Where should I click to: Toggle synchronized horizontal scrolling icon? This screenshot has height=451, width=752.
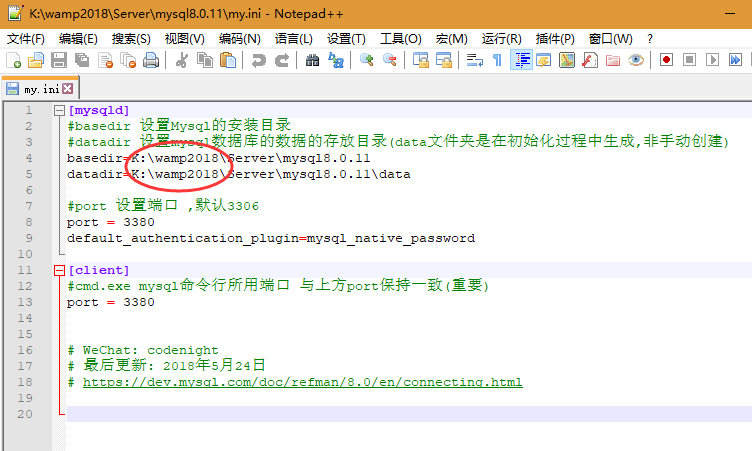[444, 60]
